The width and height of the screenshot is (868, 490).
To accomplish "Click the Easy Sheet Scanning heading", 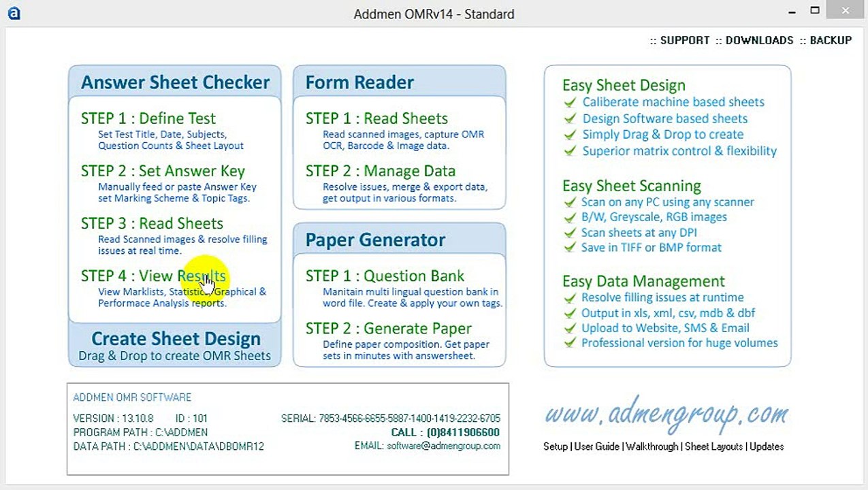I will (631, 186).
